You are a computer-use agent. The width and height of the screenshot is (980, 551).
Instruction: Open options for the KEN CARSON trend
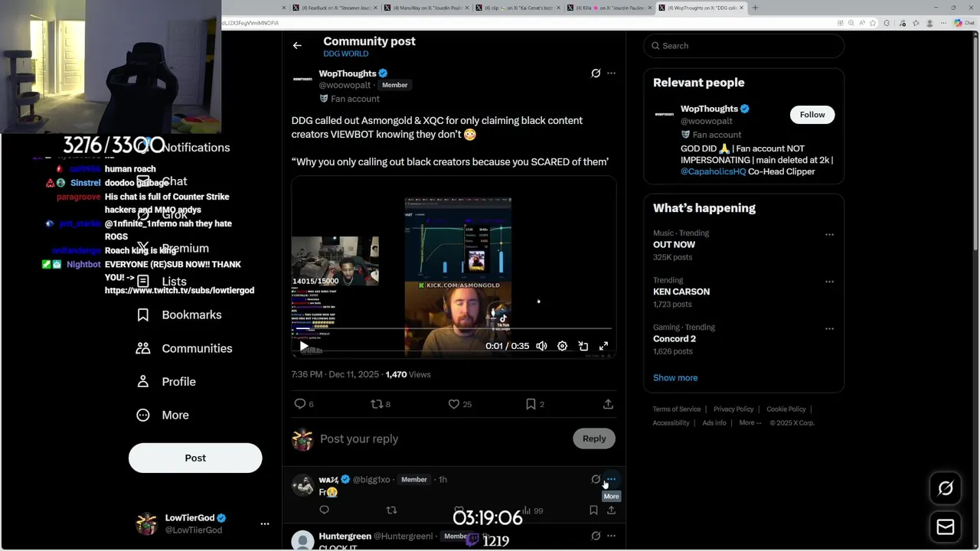(829, 282)
